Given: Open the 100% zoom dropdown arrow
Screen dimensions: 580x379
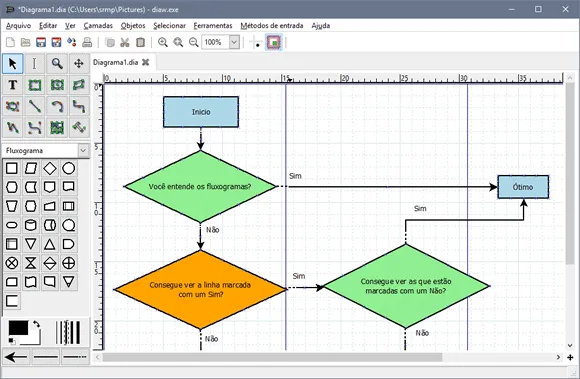Looking at the screenshot, I should 234,42.
